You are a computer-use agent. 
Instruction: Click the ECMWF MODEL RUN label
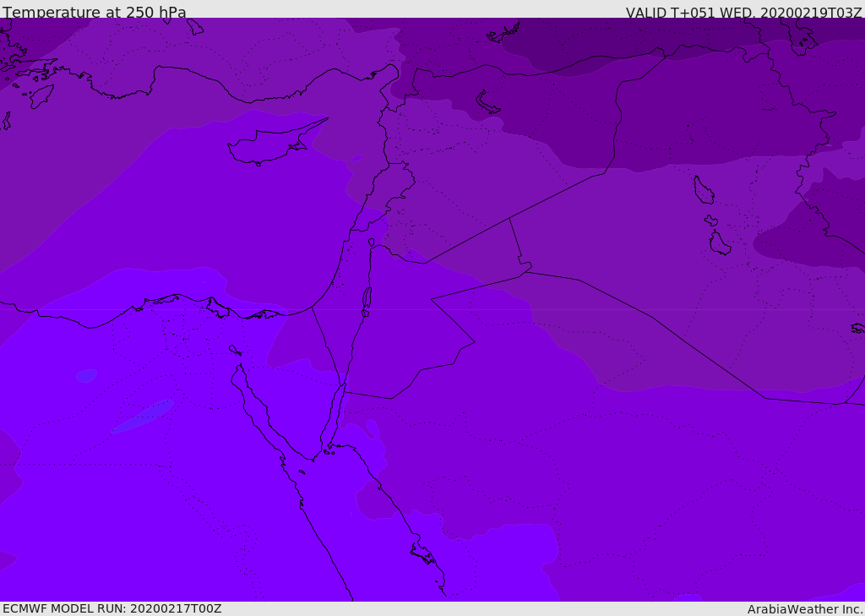pos(112,608)
